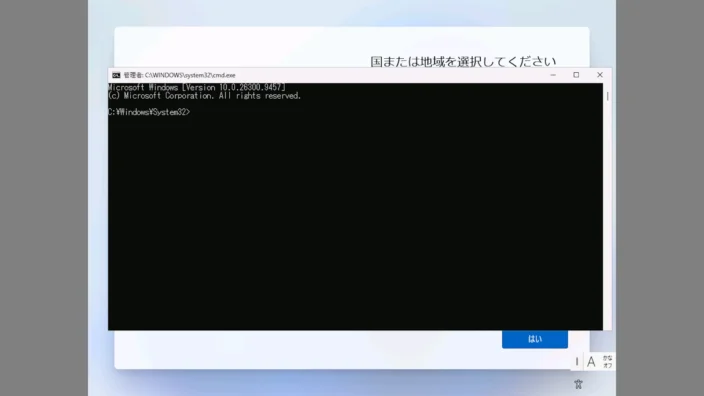Screen dimensions: 704x396
Task: Toggle the かな オフ kana input switch
Action: 607,361
